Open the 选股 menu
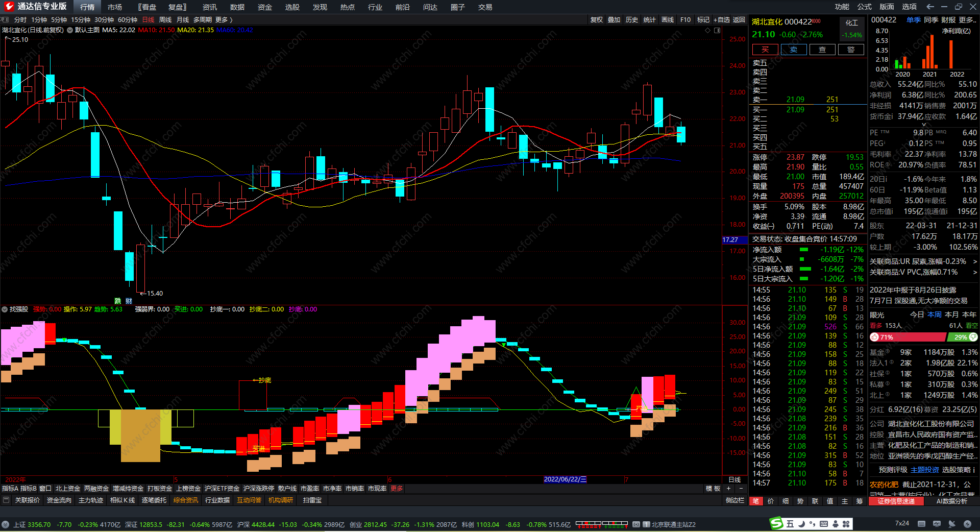This screenshot has height=532, width=980. [292, 7]
